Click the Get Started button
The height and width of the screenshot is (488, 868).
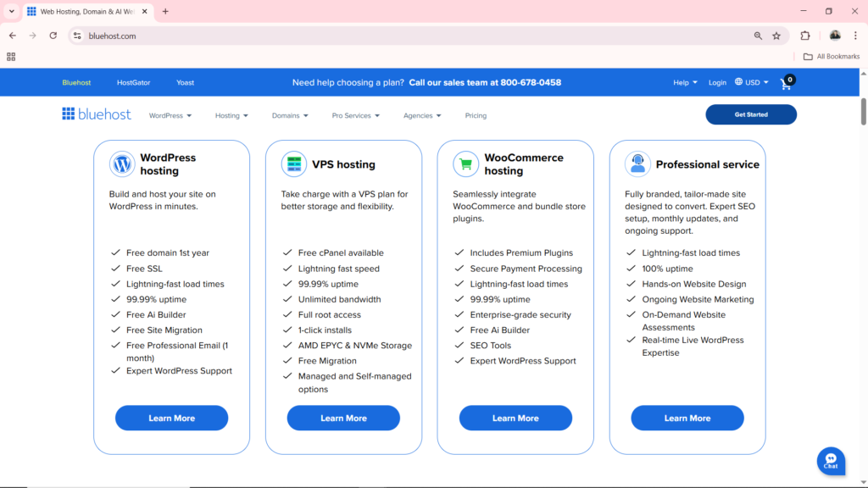click(x=750, y=114)
